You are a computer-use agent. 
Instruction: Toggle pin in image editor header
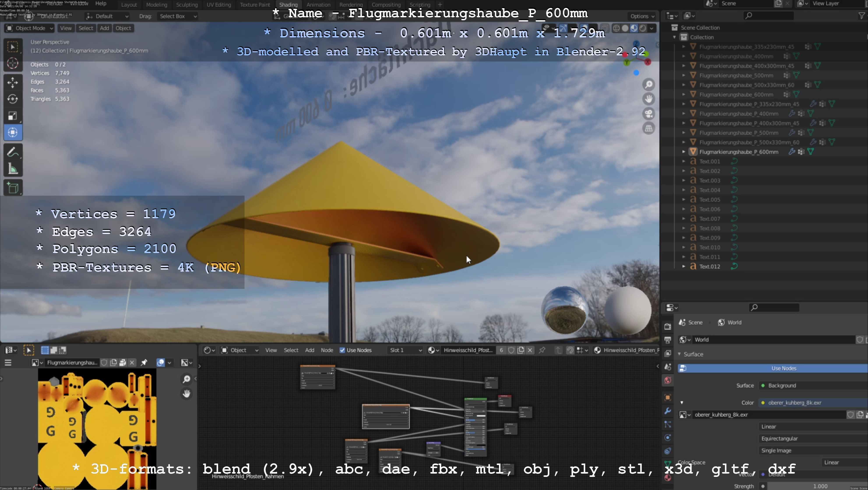pyautogui.click(x=144, y=362)
